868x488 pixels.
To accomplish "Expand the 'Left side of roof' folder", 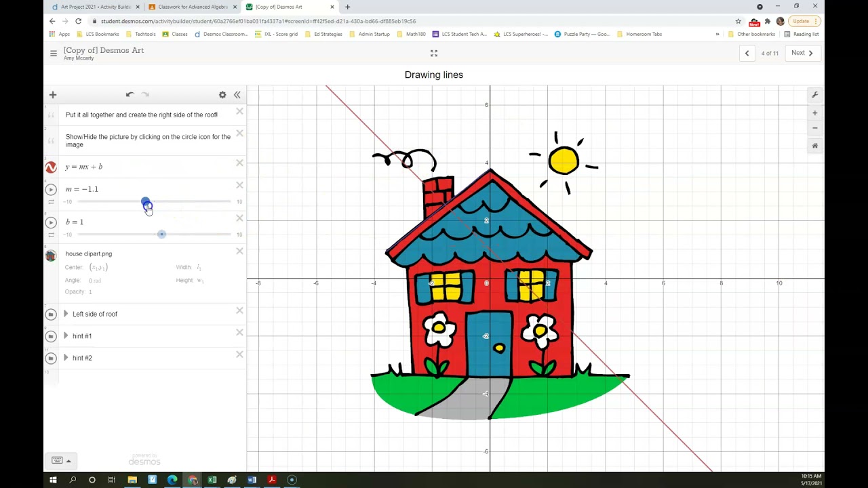I will tap(66, 314).
